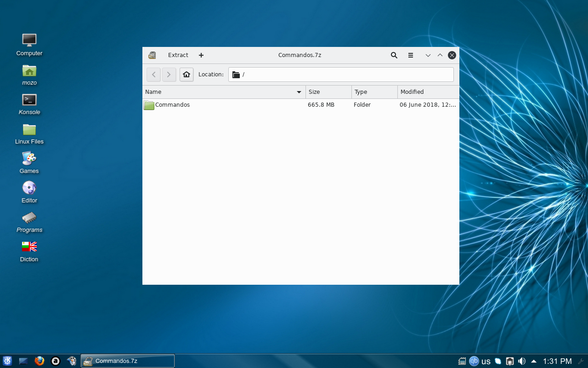This screenshot has width=588, height=368.
Task: Click the 06 June 2018 modified cell
Action: tap(428, 105)
